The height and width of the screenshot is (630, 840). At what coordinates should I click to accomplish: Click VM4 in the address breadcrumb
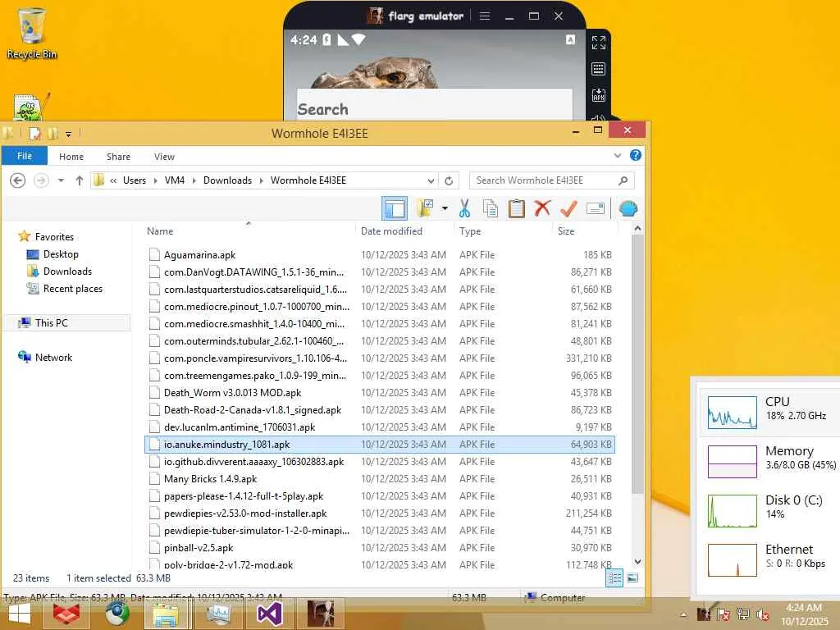click(175, 180)
